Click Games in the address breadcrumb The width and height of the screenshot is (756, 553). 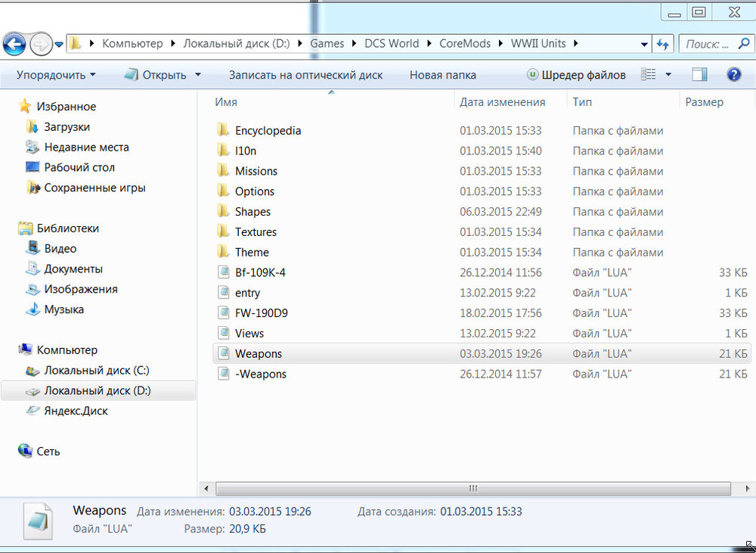click(327, 44)
